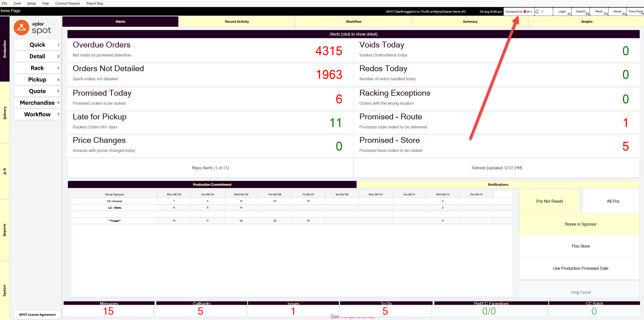This screenshot has height=320, width=644.
Task: Toggle the Pcs Not Ready option
Action: pyautogui.click(x=550, y=201)
